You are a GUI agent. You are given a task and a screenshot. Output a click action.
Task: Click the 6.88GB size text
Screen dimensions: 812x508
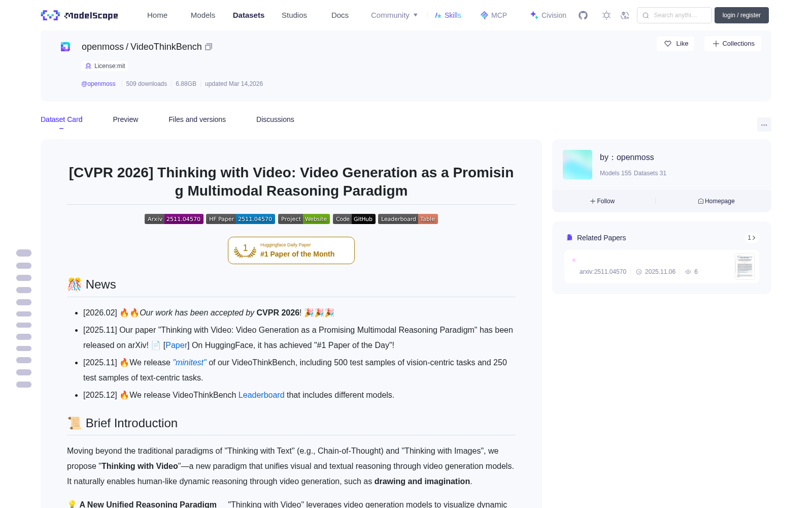(186, 84)
